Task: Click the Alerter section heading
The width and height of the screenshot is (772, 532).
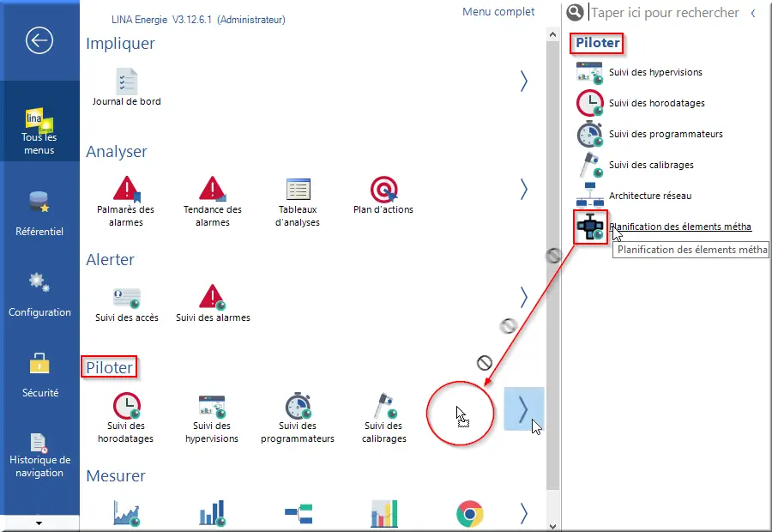Action: tap(110, 260)
